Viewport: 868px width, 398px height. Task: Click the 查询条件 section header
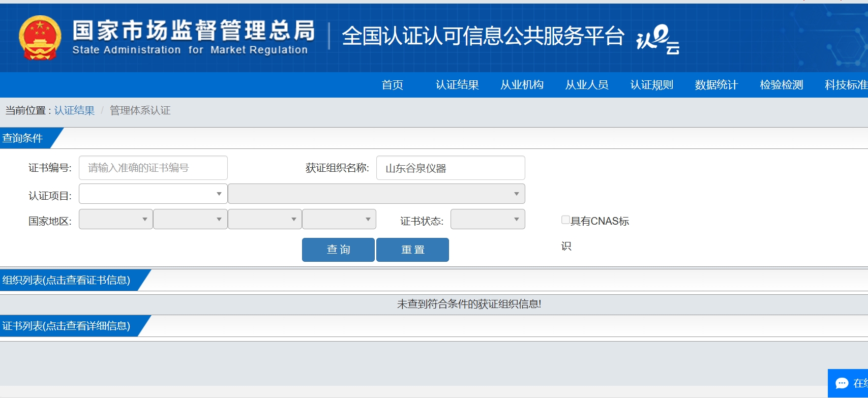pos(22,138)
